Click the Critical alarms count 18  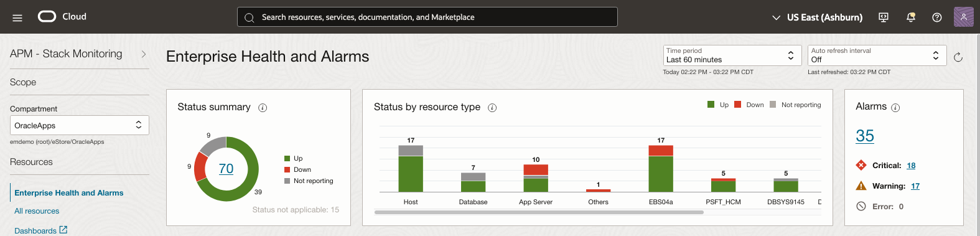[x=911, y=166]
